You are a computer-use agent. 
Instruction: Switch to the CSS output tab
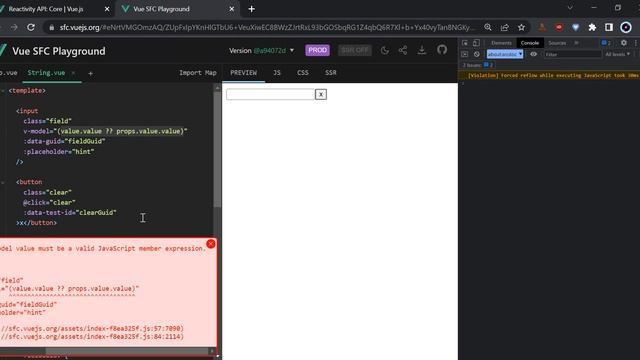[x=303, y=73]
